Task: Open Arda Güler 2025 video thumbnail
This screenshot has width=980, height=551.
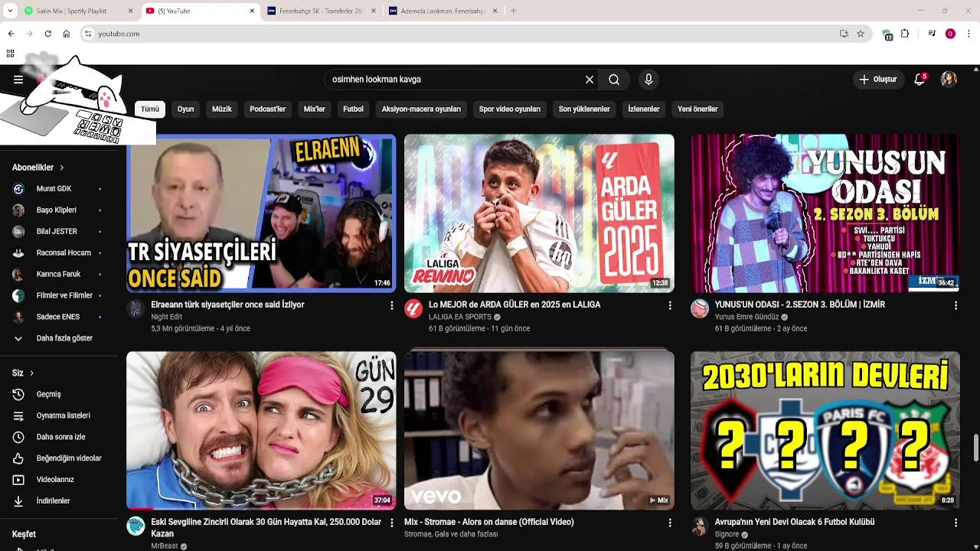Action: [x=539, y=214]
